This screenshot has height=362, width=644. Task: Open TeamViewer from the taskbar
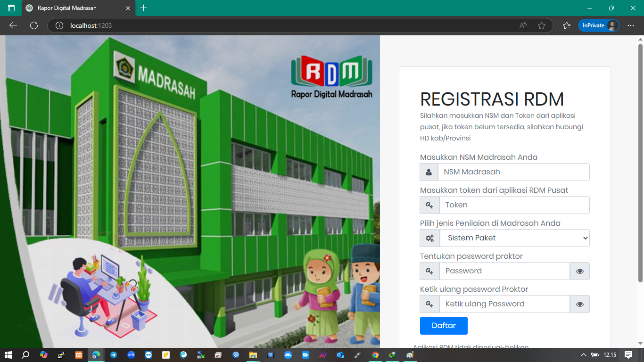pos(149,355)
